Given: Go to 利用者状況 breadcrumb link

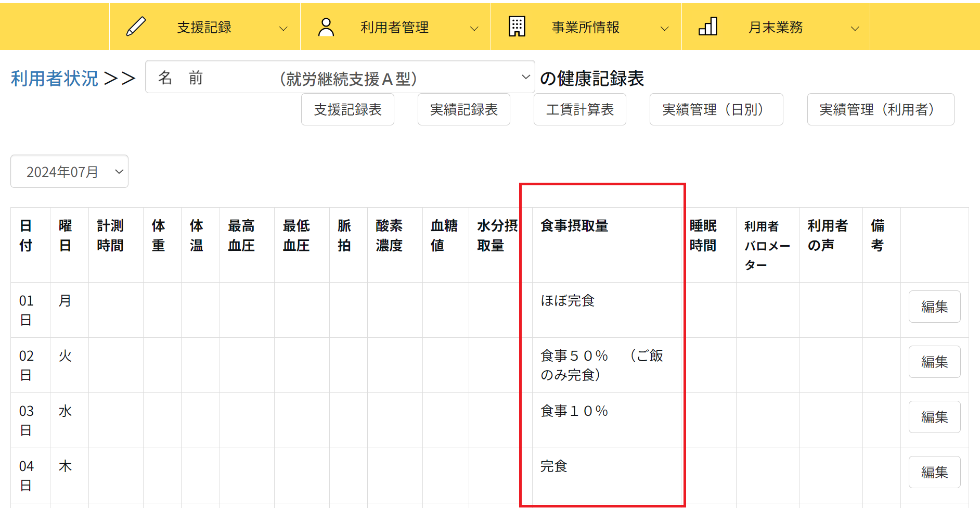Looking at the screenshot, I should 55,79.
